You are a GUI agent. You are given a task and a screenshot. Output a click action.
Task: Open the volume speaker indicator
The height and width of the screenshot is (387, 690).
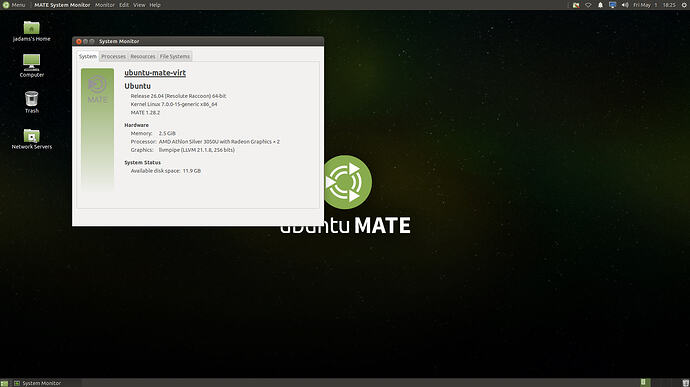pos(625,5)
